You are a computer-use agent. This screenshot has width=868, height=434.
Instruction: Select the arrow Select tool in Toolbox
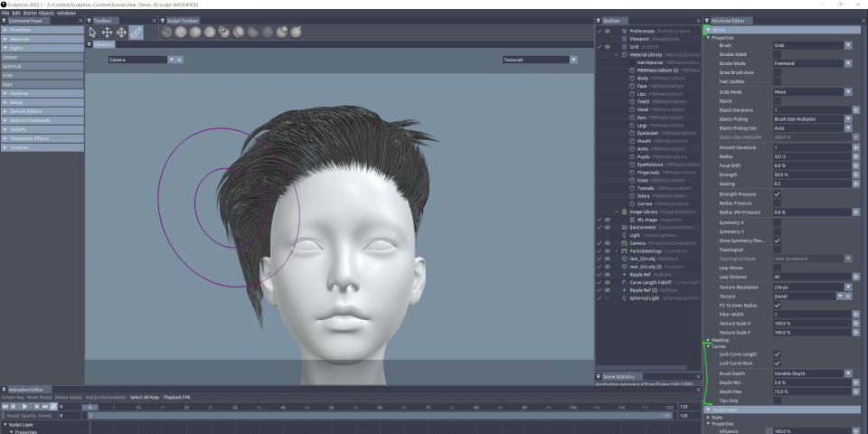click(94, 32)
